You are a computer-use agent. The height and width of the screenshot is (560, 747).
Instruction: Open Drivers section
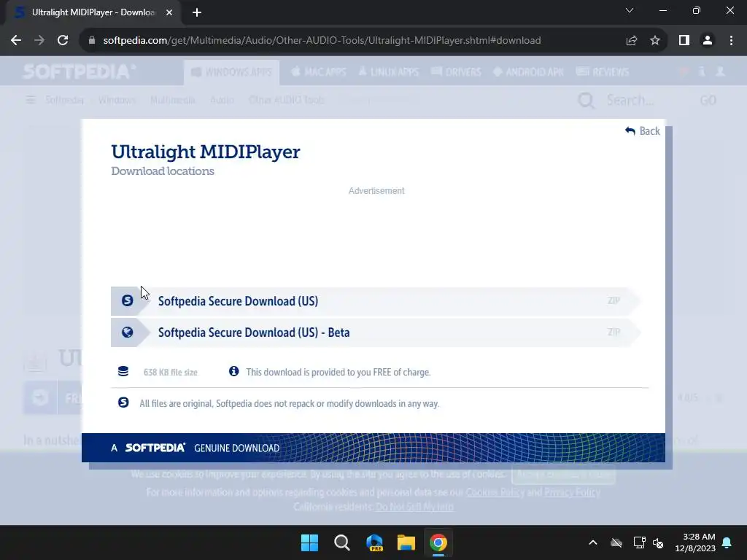pos(456,72)
